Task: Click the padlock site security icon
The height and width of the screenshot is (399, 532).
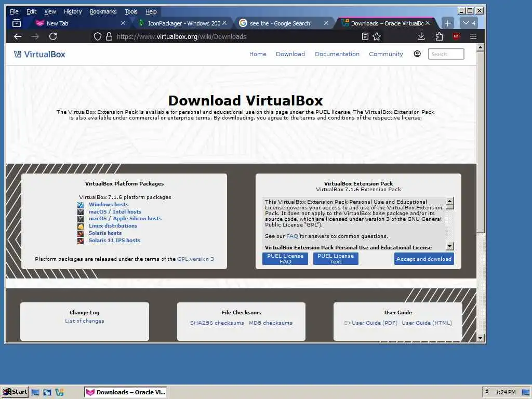Action: click(109, 37)
